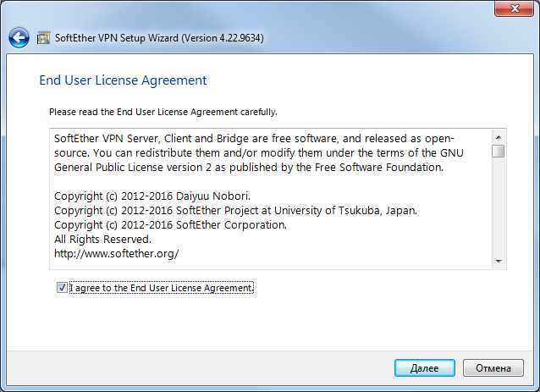Screen dimensions: 540x392
Task: Click the empty scrollbar track below the thumb
Action: (499, 206)
